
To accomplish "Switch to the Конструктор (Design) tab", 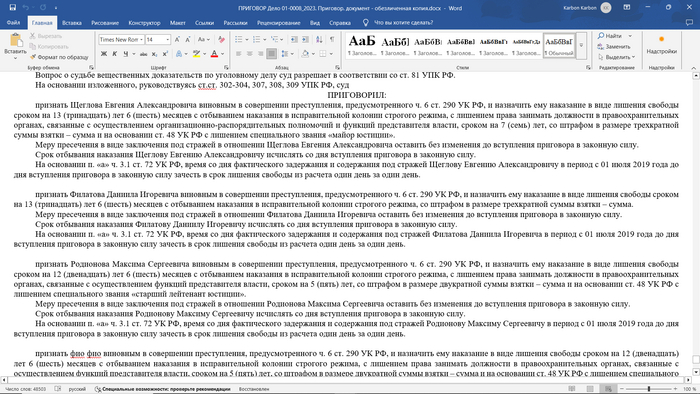I will click(144, 23).
